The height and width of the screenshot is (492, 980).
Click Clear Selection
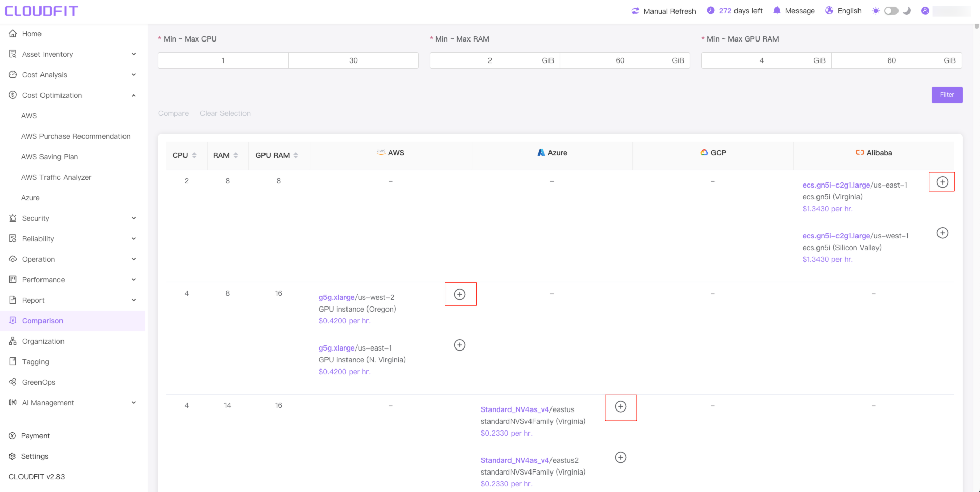point(225,113)
